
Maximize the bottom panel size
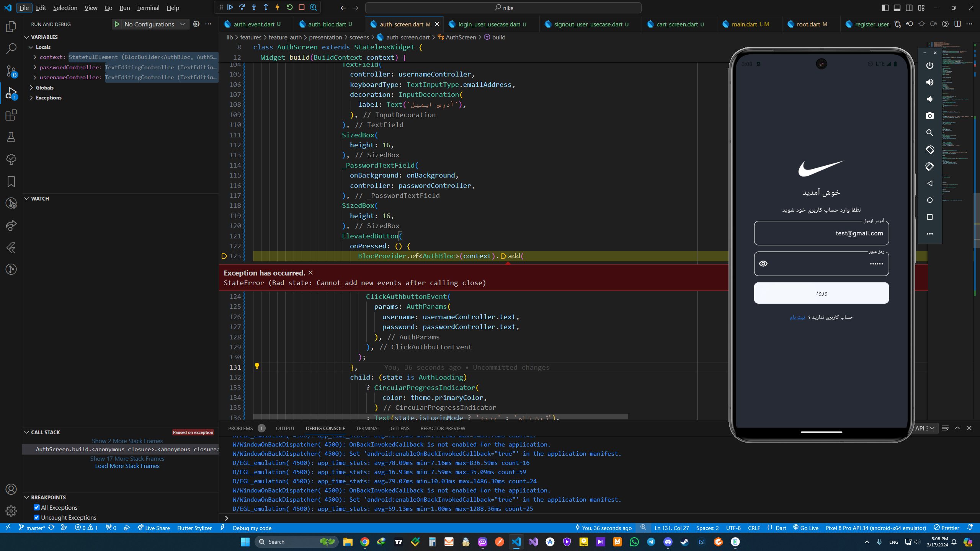pos(957,428)
